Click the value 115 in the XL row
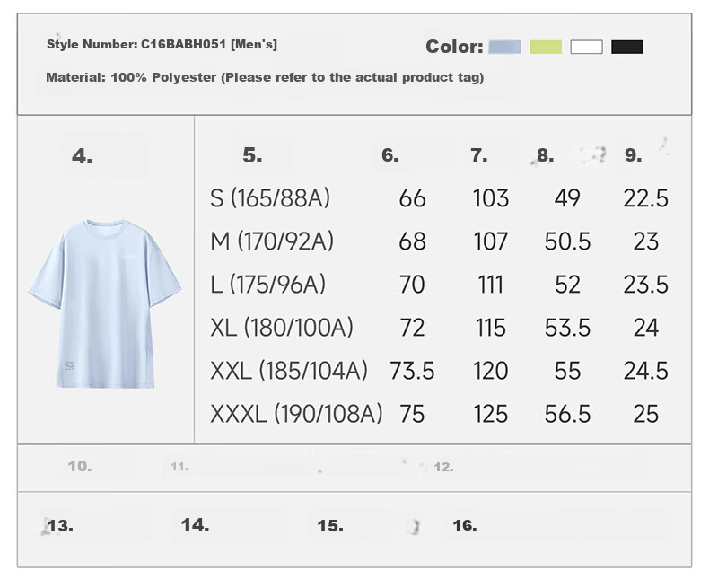 491,328
